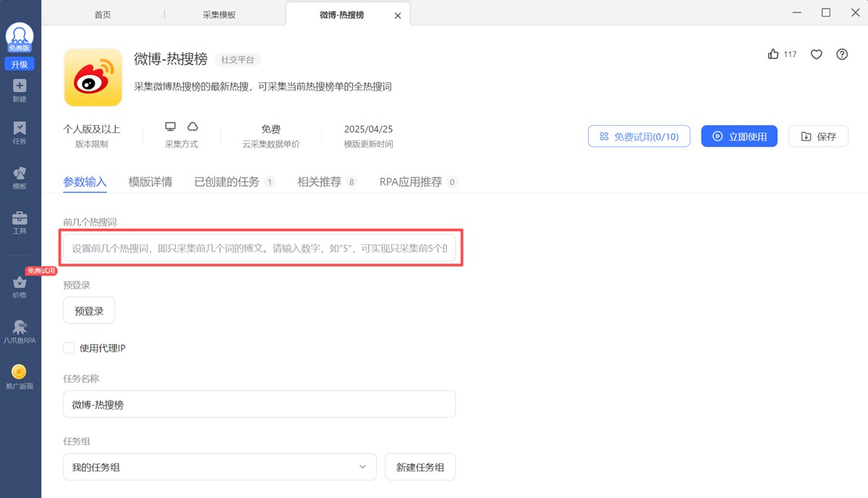Switch to the 模版详情 tab

coord(150,182)
